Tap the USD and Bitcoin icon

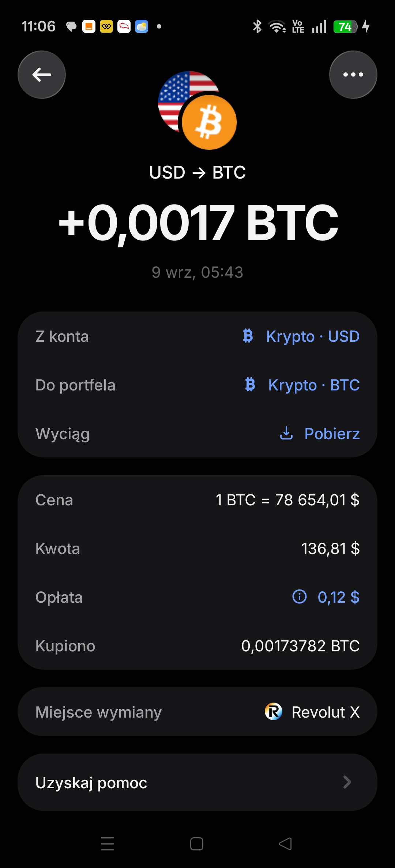click(197, 111)
